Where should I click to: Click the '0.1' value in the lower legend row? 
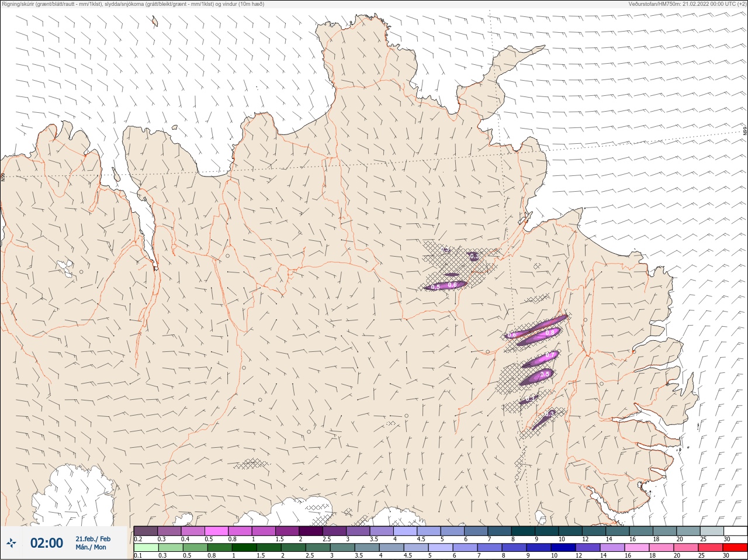[138, 555]
